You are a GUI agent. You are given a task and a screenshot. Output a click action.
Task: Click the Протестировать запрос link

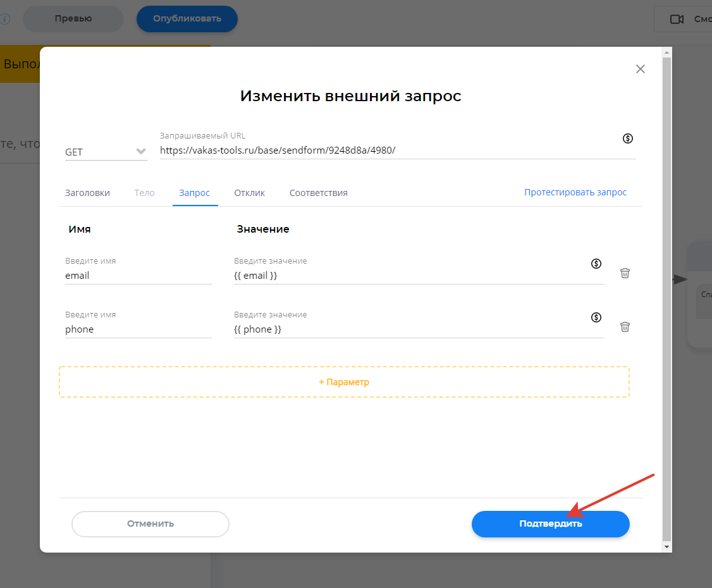point(575,192)
